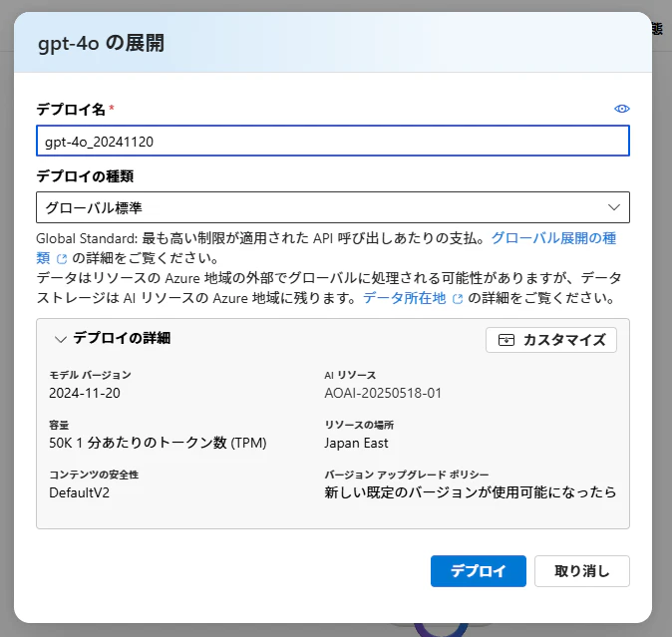Select 新しい既定のバージョンが使用可能になったら text
This screenshot has height=637, width=672.
[471, 492]
